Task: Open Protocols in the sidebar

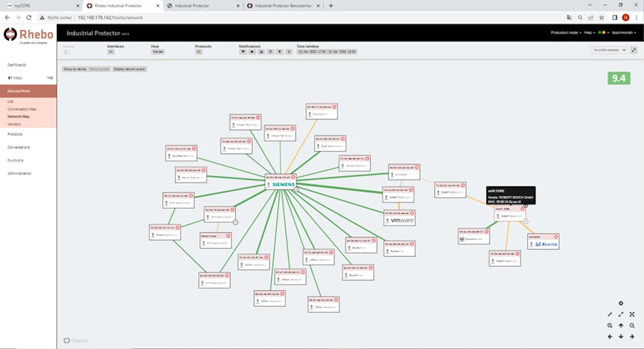Action: (x=15, y=134)
